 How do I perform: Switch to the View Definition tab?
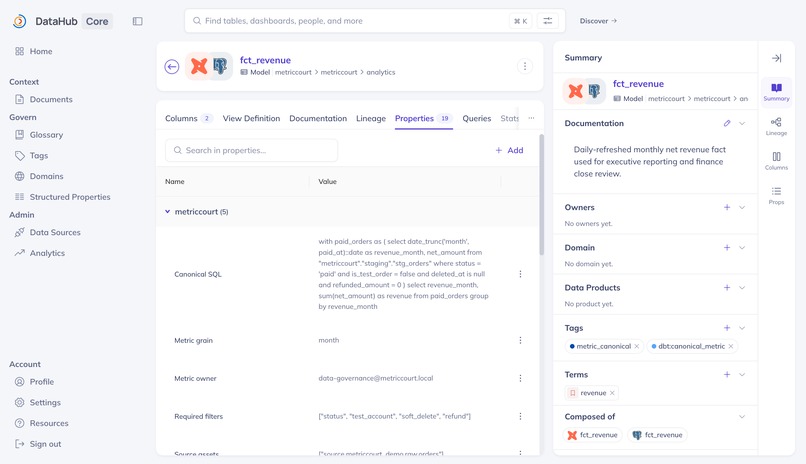pos(251,119)
